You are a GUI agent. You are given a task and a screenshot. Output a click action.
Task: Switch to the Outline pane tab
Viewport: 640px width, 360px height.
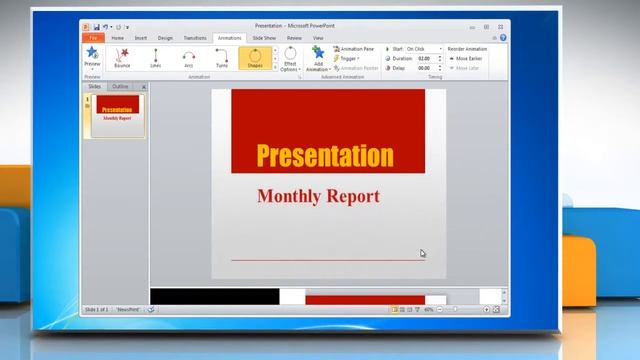pos(120,87)
